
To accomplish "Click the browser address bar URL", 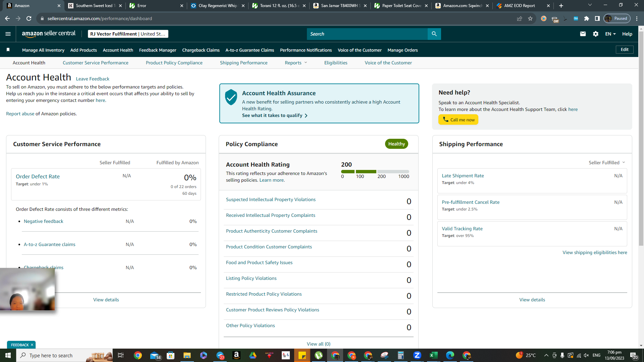I will (x=100, y=18).
